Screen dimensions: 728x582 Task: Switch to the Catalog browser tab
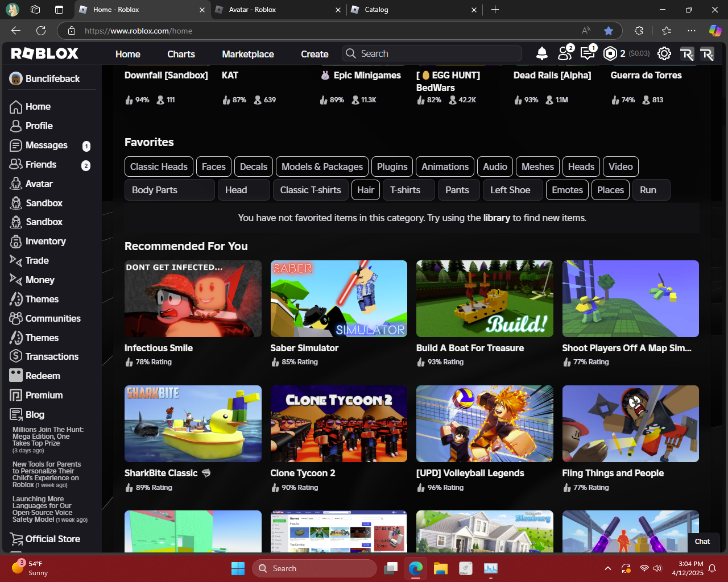point(413,10)
